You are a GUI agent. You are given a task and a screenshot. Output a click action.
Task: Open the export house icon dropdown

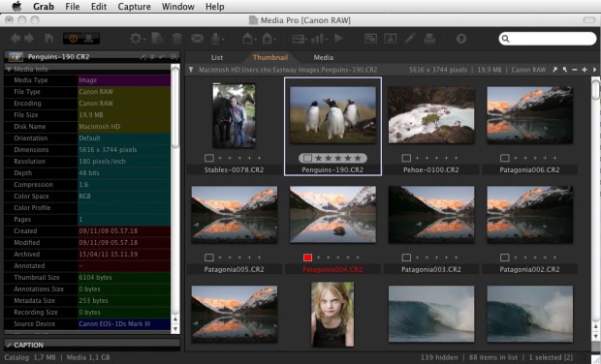tap(269, 39)
